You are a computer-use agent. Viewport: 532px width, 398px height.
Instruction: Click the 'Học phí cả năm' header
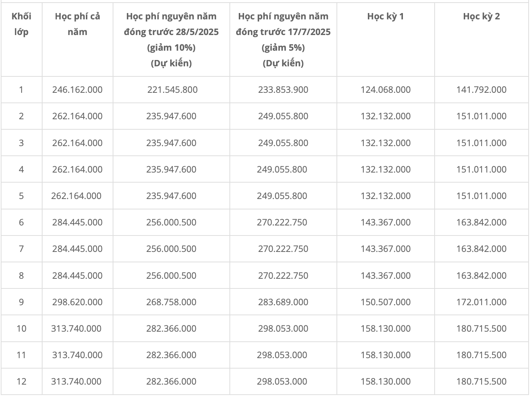(77, 24)
